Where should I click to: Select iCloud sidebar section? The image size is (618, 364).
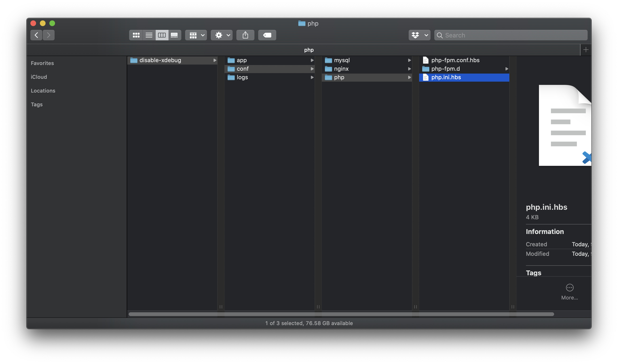[x=39, y=77]
